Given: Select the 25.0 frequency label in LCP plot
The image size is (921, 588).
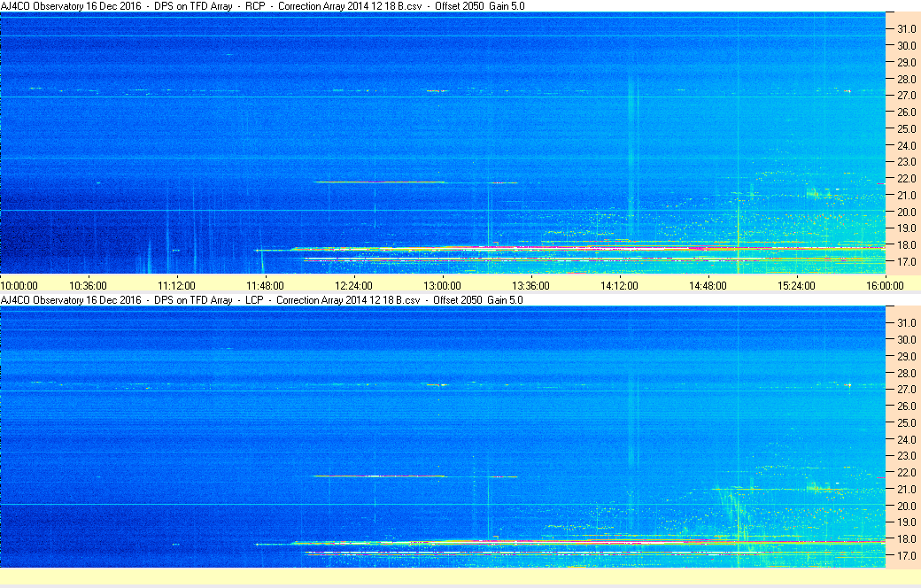Looking at the screenshot, I should click(x=906, y=423).
